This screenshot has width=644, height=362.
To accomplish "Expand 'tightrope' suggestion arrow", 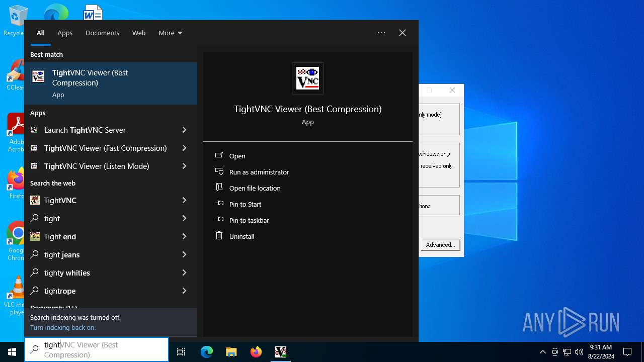I will pos(184,291).
